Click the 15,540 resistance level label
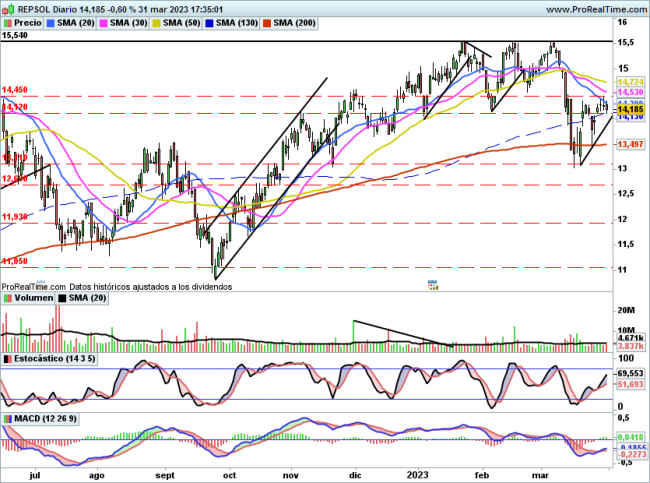The height and width of the screenshot is (483, 650). point(15,36)
